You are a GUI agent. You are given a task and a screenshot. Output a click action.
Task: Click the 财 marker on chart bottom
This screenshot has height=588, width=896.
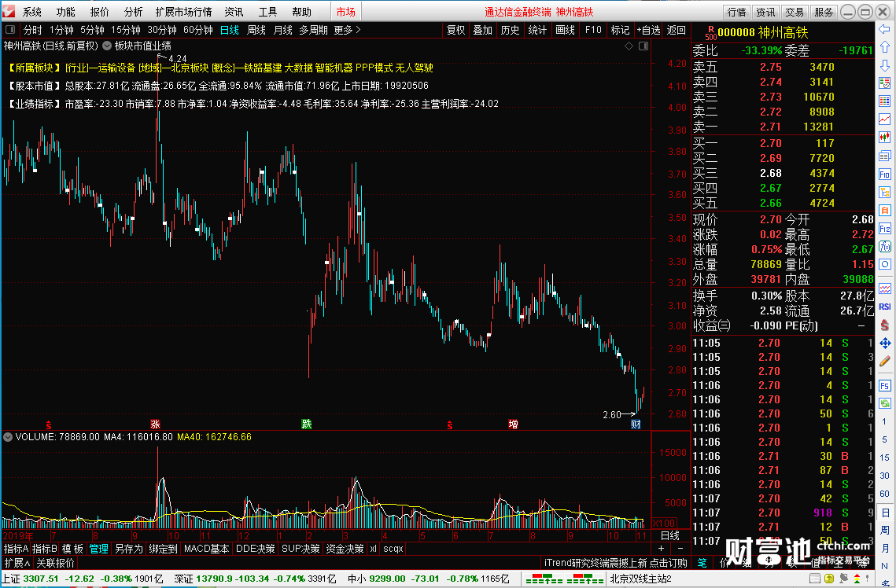click(x=636, y=424)
